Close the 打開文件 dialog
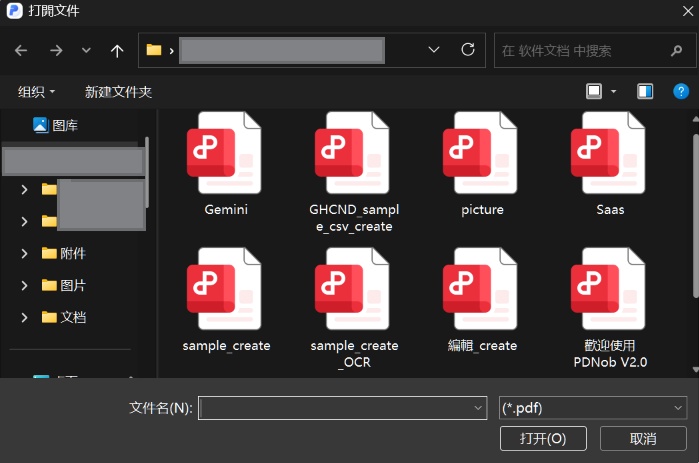The image size is (699, 463). coord(688,11)
